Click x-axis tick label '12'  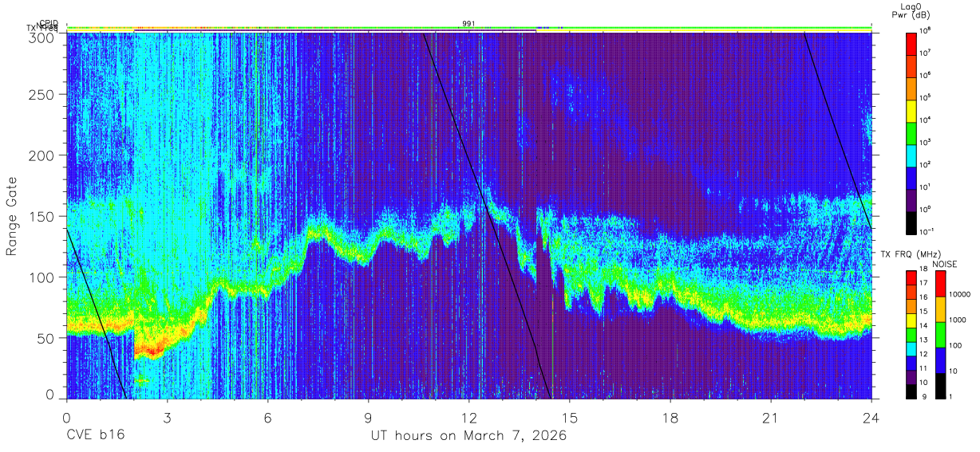click(x=469, y=418)
